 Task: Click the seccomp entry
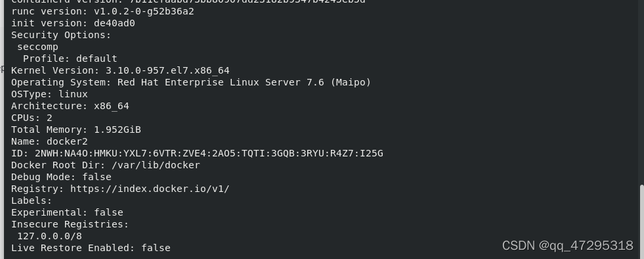point(37,47)
